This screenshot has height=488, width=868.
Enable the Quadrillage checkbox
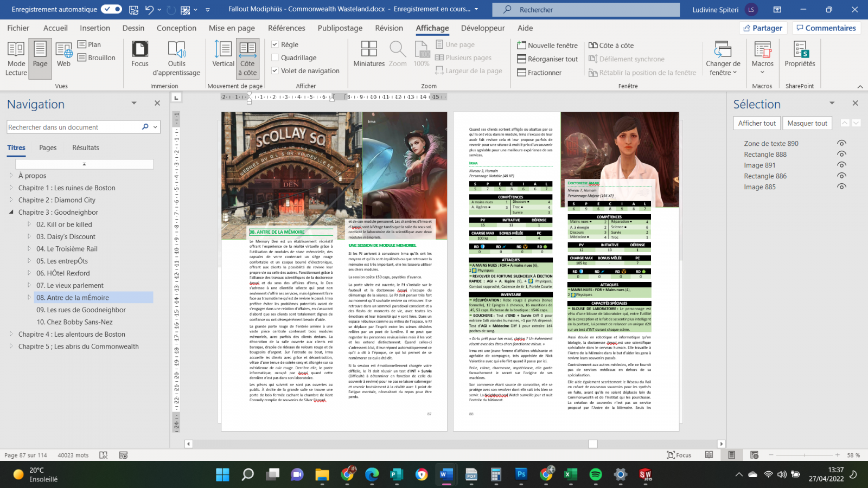click(x=275, y=57)
